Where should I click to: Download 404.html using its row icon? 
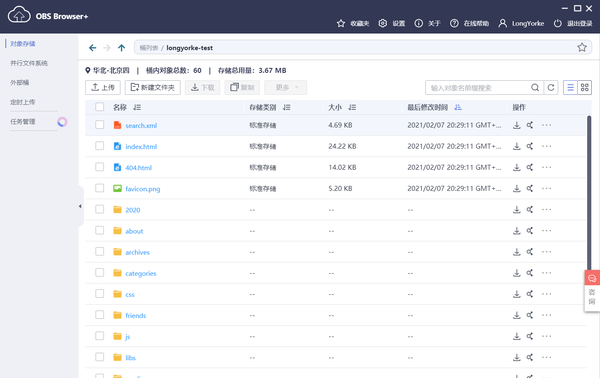[x=517, y=167]
